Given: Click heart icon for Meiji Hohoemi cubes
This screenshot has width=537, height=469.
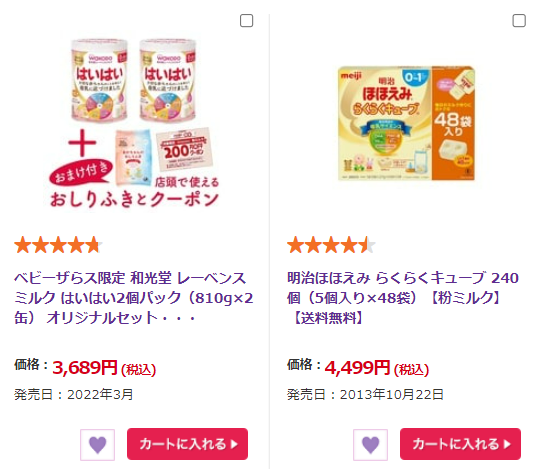Looking at the screenshot, I should (x=371, y=444).
